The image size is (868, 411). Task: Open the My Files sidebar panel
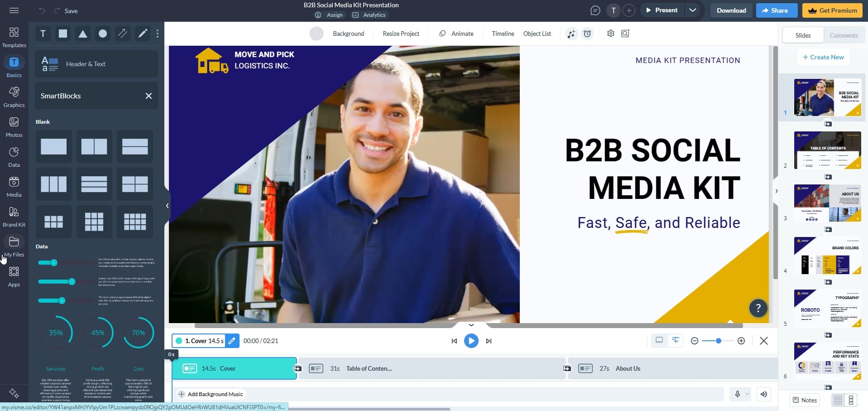click(14, 247)
